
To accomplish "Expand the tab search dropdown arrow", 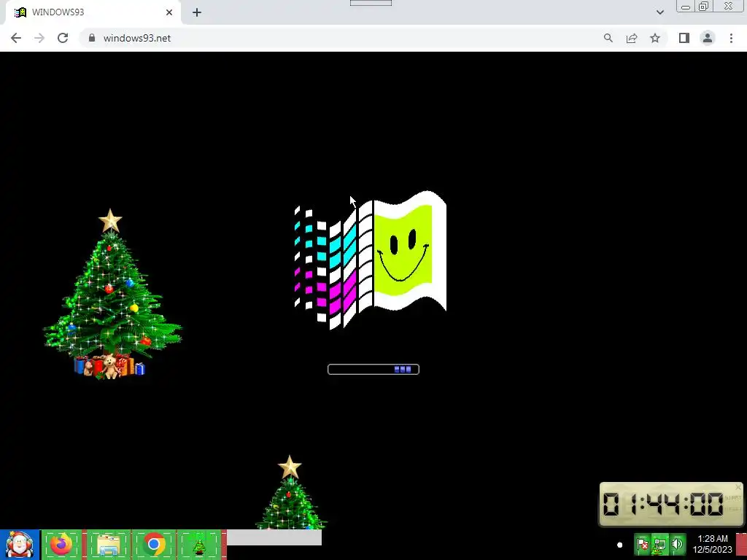I will click(x=659, y=12).
